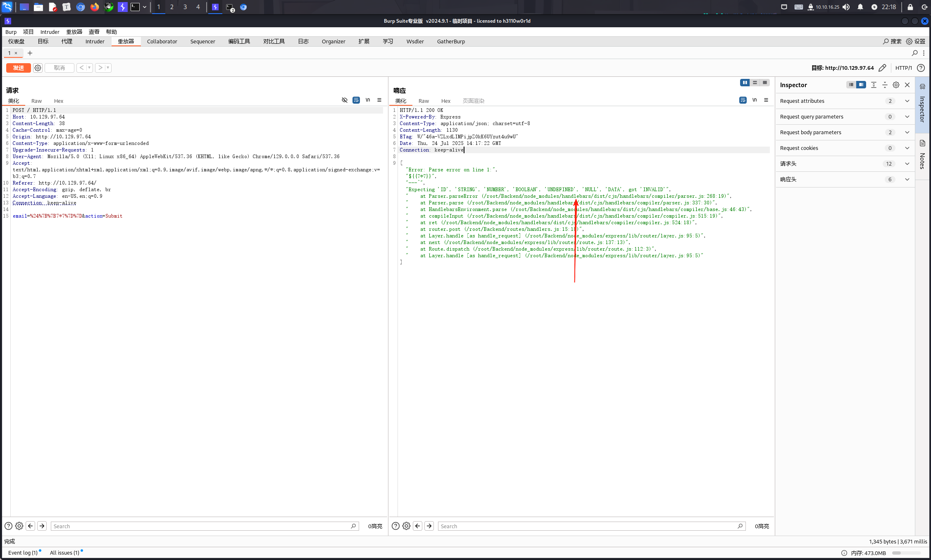Open Inspector settings gear
Image resolution: width=931 pixels, height=560 pixels.
click(x=896, y=85)
